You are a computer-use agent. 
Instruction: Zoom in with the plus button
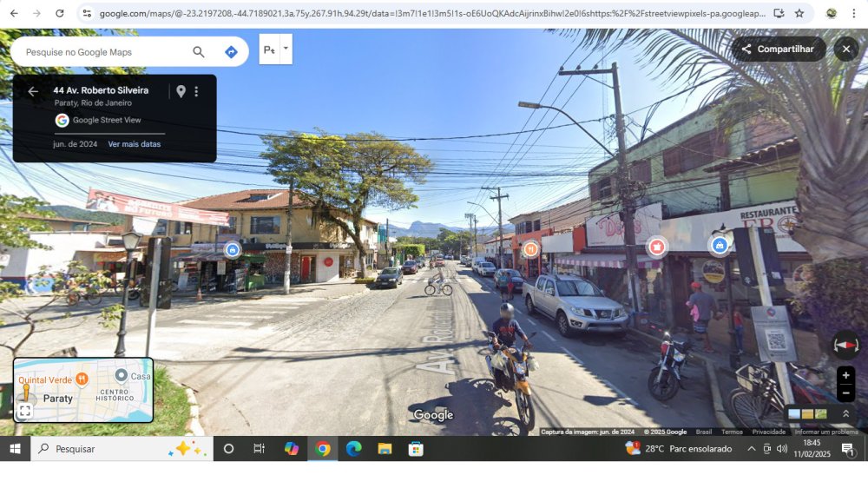tap(845, 376)
